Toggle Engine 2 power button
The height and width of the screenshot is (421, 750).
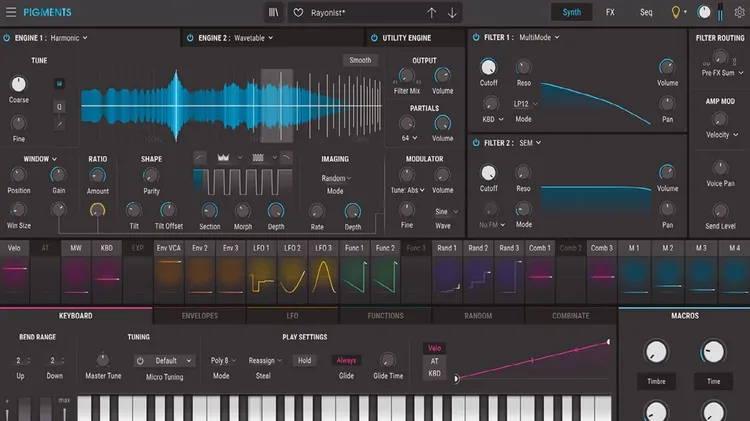pos(190,38)
